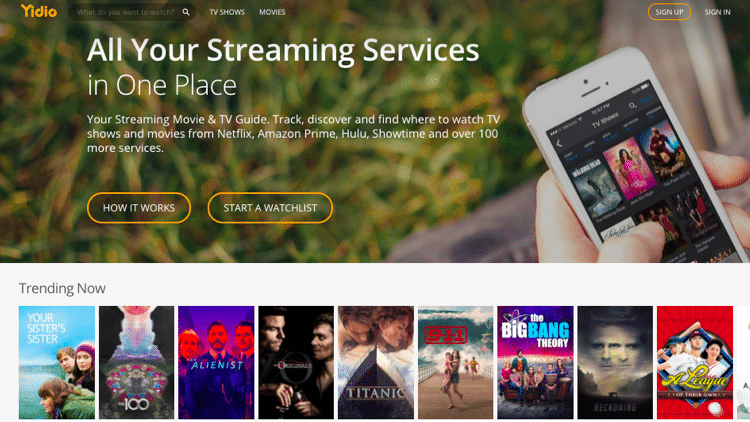Follow the Sign In link
This screenshot has height=422, width=750.
(717, 12)
